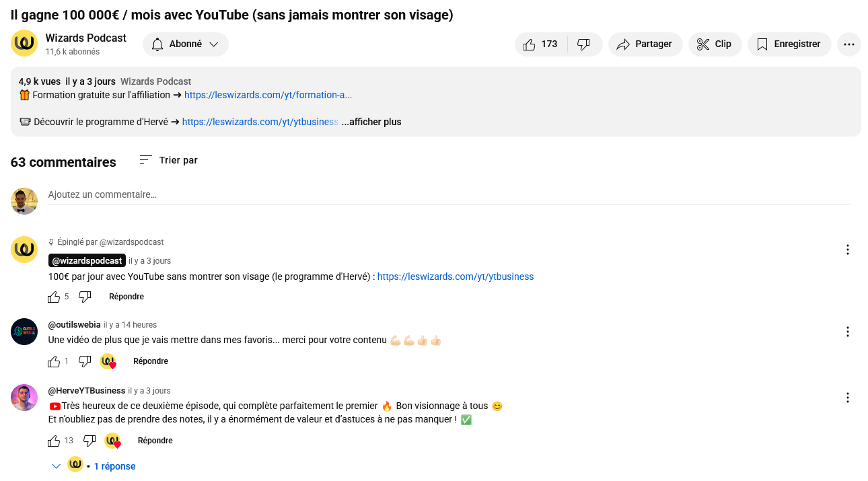
Task: Open options menu for outilswebia comment
Action: point(848,332)
